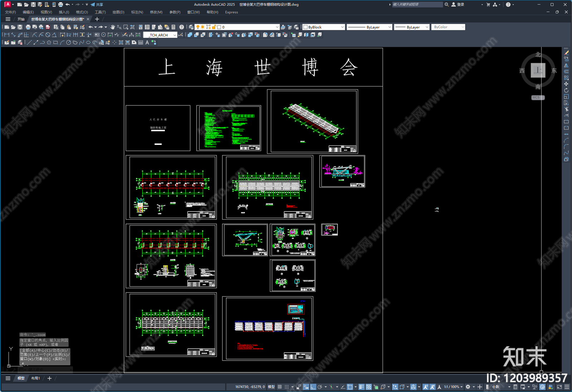This screenshot has width=572, height=392.
Task: Close the 世博会某大巴停车棚钢结构设计图 drawing tab
Action: pos(88,19)
